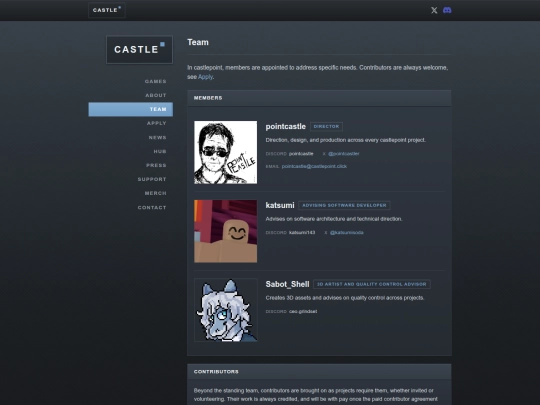Click Sabot_Shell's description about 3D assets
This screenshot has width=540, height=405.
[345, 298]
